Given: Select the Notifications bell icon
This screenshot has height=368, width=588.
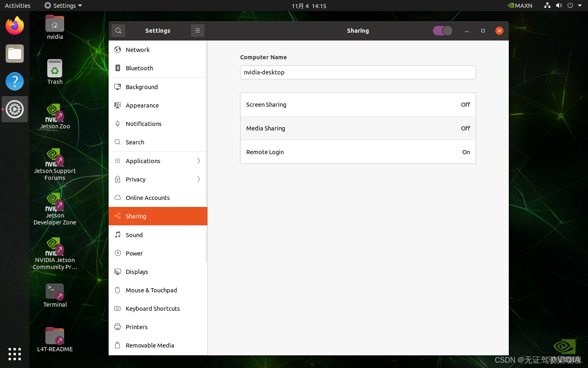Looking at the screenshot, I should pyautogui.click(x=118, y=123).
